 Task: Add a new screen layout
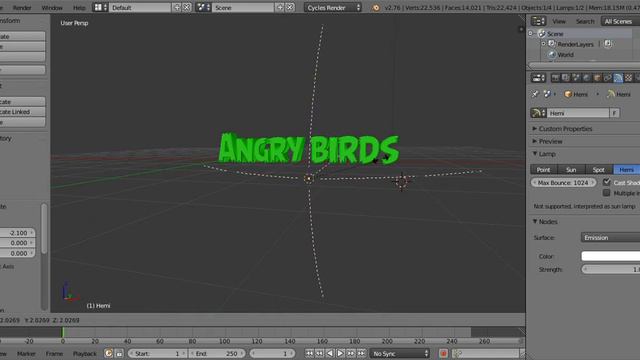pos(177,7)
